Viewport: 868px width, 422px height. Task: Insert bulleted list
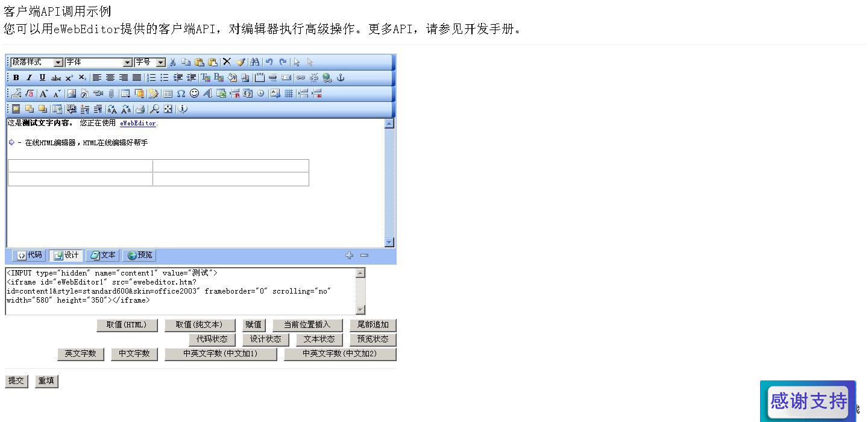coord(165,78)
